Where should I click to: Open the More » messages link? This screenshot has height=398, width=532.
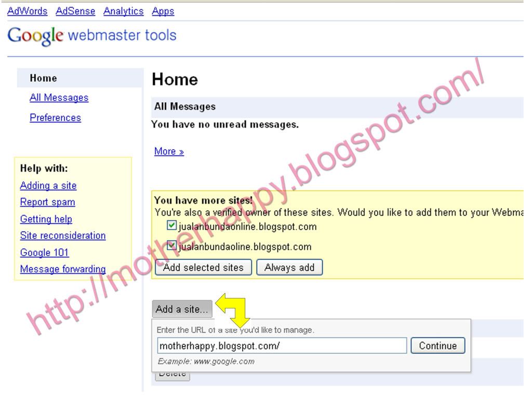pyautogui.click(x=169, y=152)
